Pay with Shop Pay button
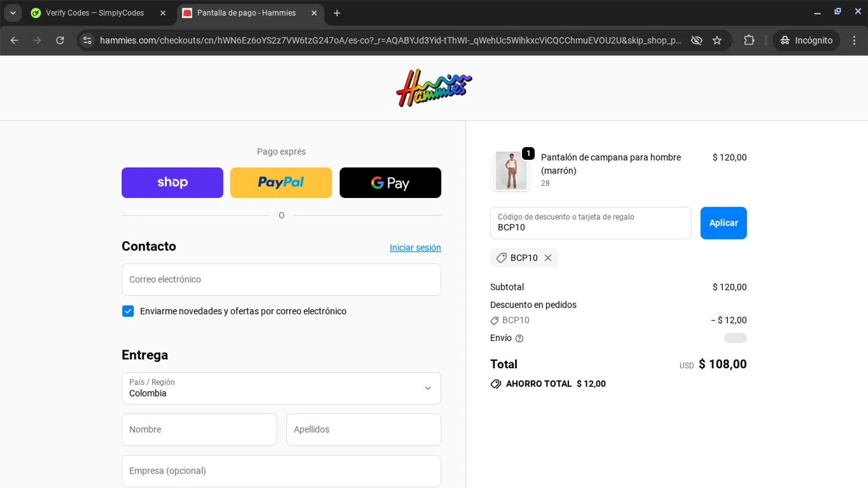The image size is (868, 488). click(172, 182)
